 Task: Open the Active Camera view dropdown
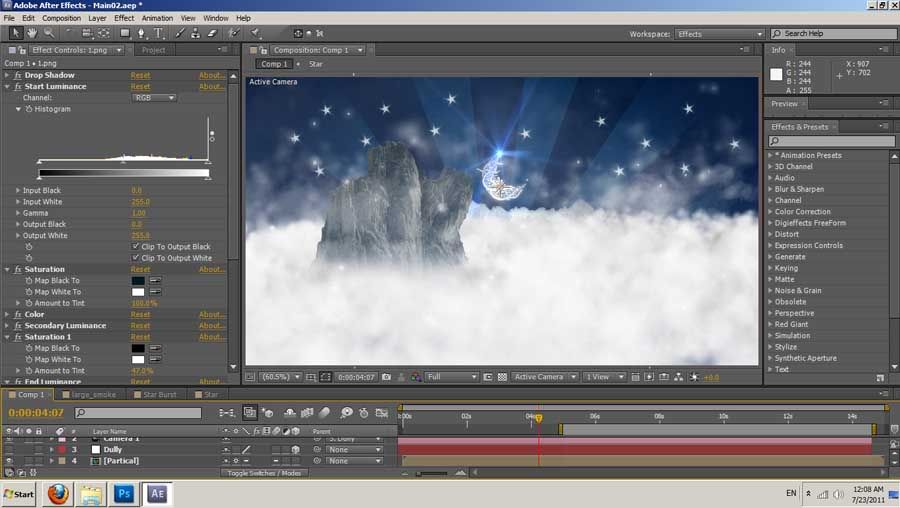544,377
